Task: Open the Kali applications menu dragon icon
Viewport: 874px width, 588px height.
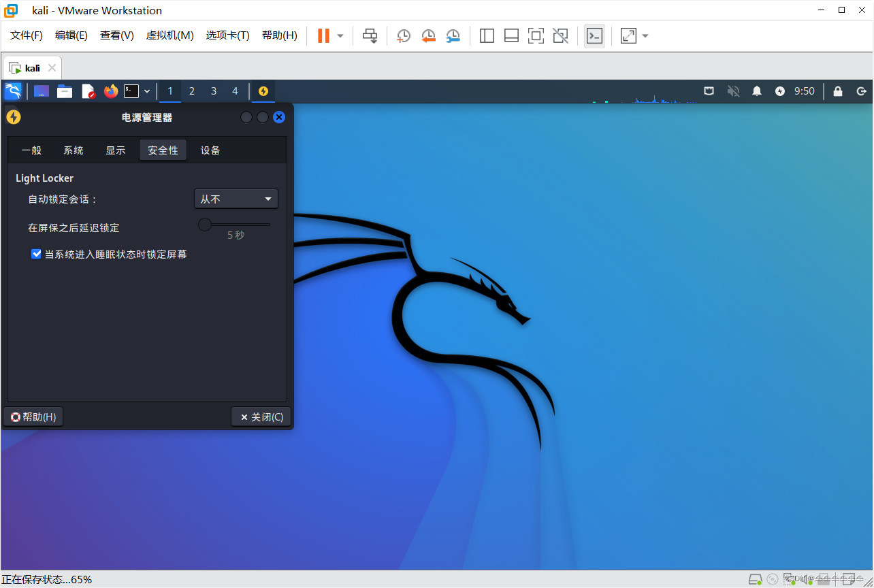Action: [13, 91]
